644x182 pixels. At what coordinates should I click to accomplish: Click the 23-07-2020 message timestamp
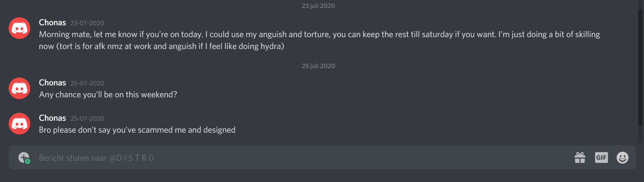point(87,23)
